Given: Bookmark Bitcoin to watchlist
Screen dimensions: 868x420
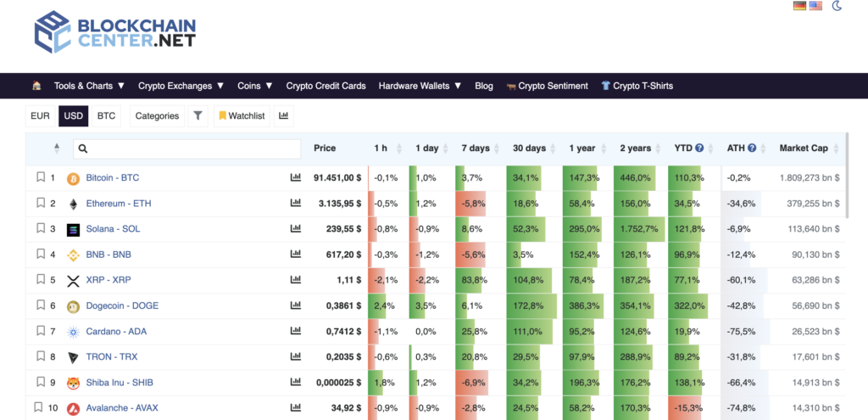Looking at the screenshot, I should pos(41,177).
